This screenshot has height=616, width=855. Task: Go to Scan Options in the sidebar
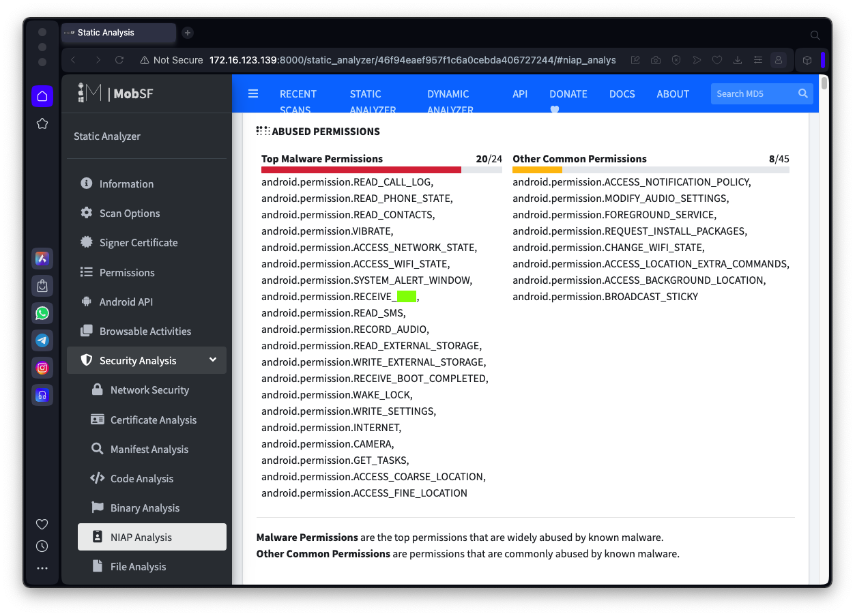click(x=147, y=213)
